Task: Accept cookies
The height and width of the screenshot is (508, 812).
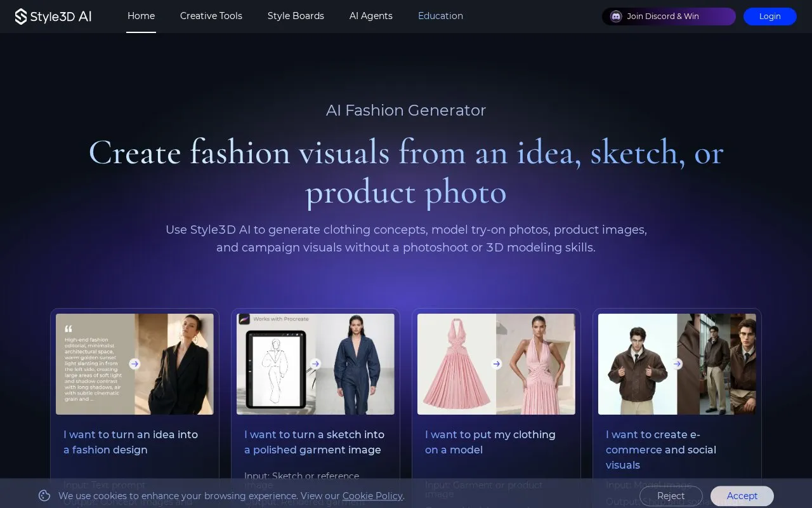Action: point(742,496)
